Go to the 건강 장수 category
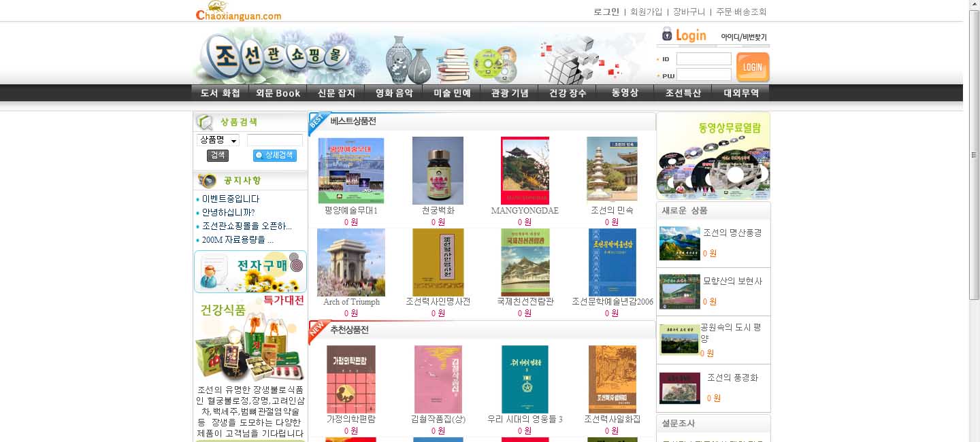The height and width of the screenshot is (442, 980). point(567,93)
